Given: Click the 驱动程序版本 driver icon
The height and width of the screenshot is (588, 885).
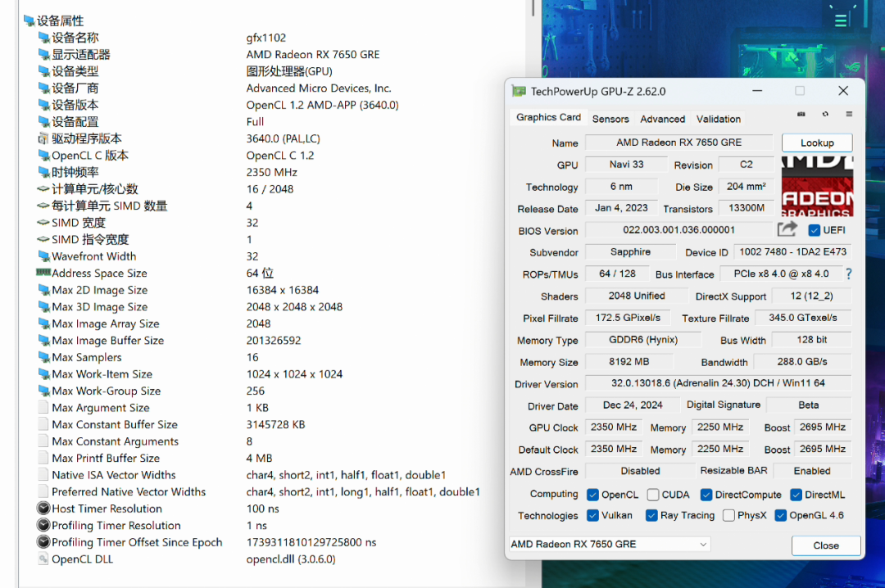Looking at the screenshot, I should 43,139.
